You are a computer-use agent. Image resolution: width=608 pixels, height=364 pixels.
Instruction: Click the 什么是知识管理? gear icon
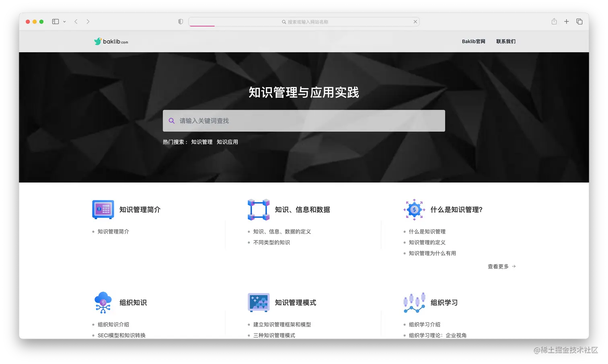414,210
